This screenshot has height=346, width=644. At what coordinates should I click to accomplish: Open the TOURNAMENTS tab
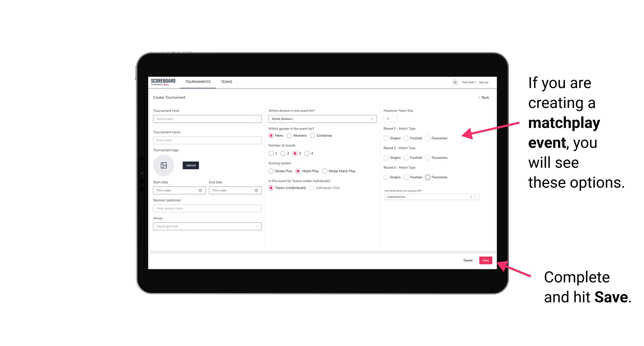coord(198,82)
